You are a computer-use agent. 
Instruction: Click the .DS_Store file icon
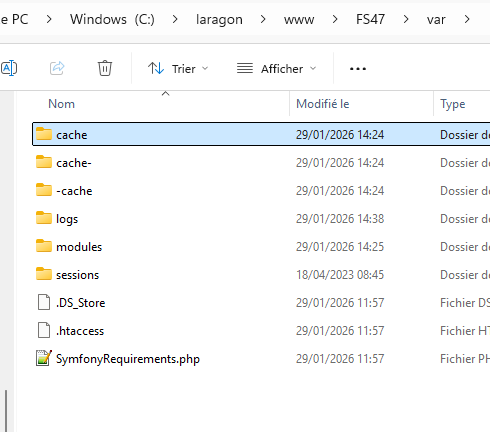(x=44, y=302)
